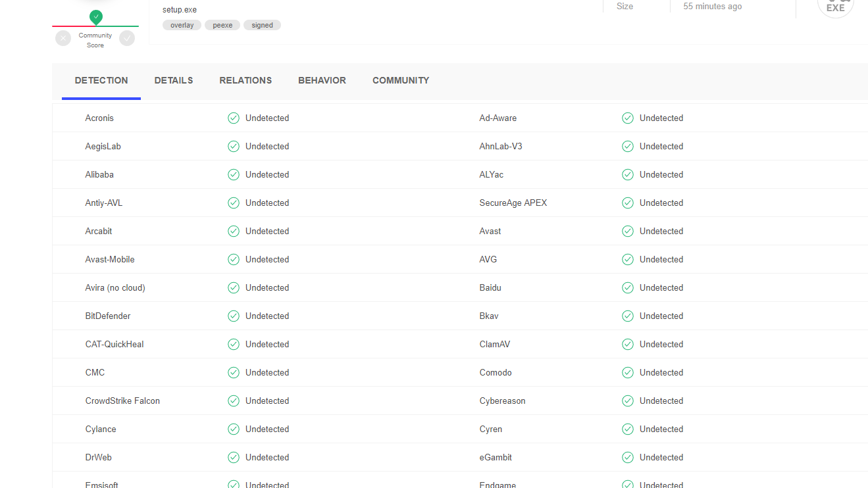Click the ALYac undetected check icon
This screenshot has height=488, width=868.
(628, 174)
